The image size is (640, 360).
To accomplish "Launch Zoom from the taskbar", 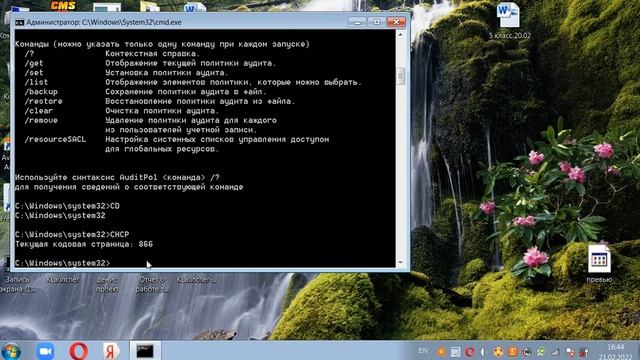I will (x=45, y=351).
